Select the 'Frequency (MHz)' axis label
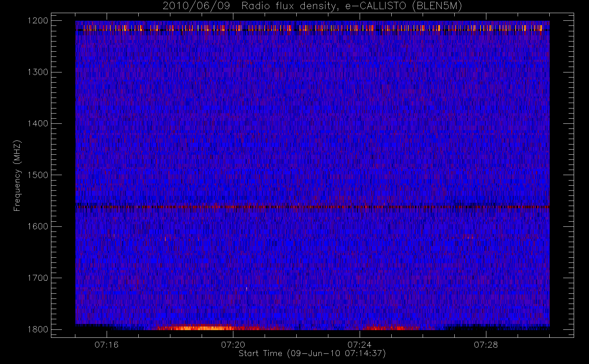This screenshot has height=364, width=589. [17, 175]
